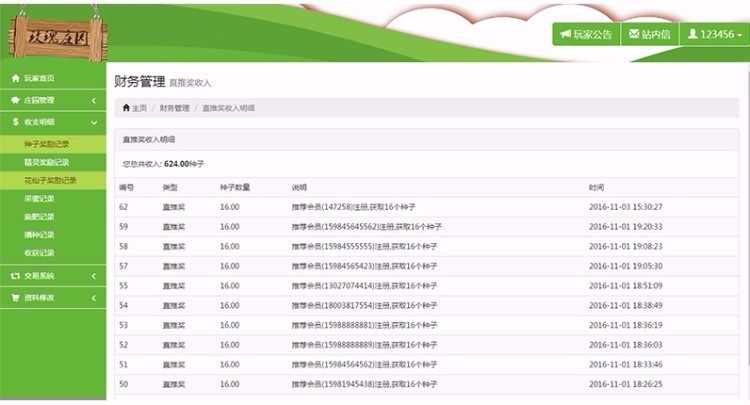Click record number 52 in the table
Screen dimensions: 750x405
point(124,345)
